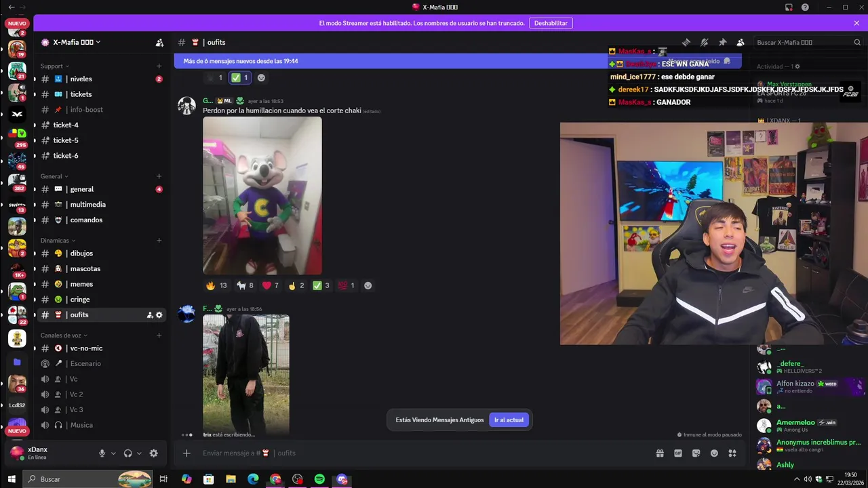Open the GIF picker icon
Viewport: 868px width, 488px height.
point(678,453)
